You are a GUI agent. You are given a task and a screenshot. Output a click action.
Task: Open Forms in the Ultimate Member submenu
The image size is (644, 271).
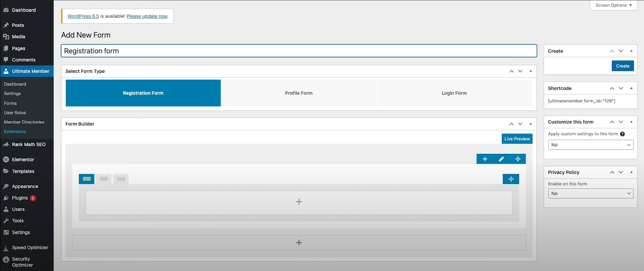10,103
